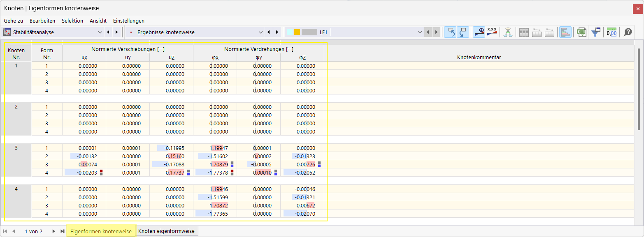This screenshot has width=644, height=237.
Task: Jump to the last page using the arrow
Action: (62, 231)
